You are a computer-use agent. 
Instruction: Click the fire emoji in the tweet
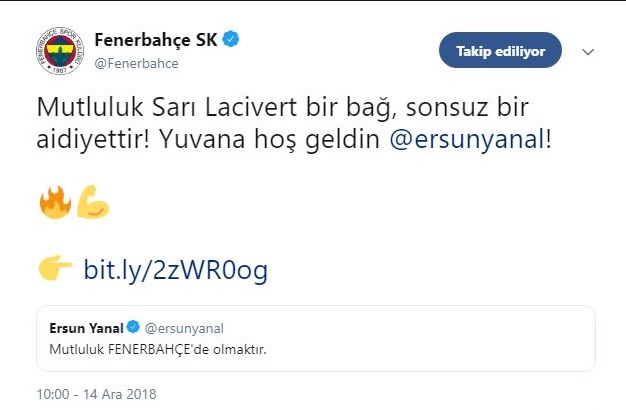pos(55,202)
